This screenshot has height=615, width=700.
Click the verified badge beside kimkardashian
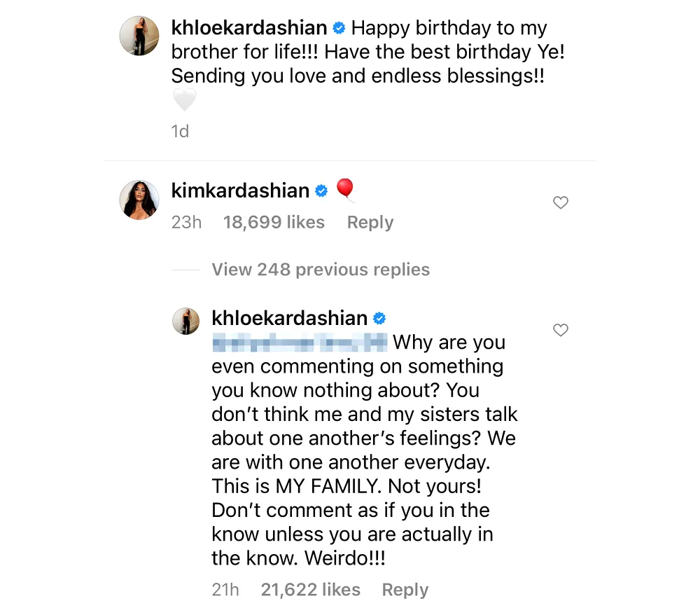pyautogui.click(x=321, y=190)
